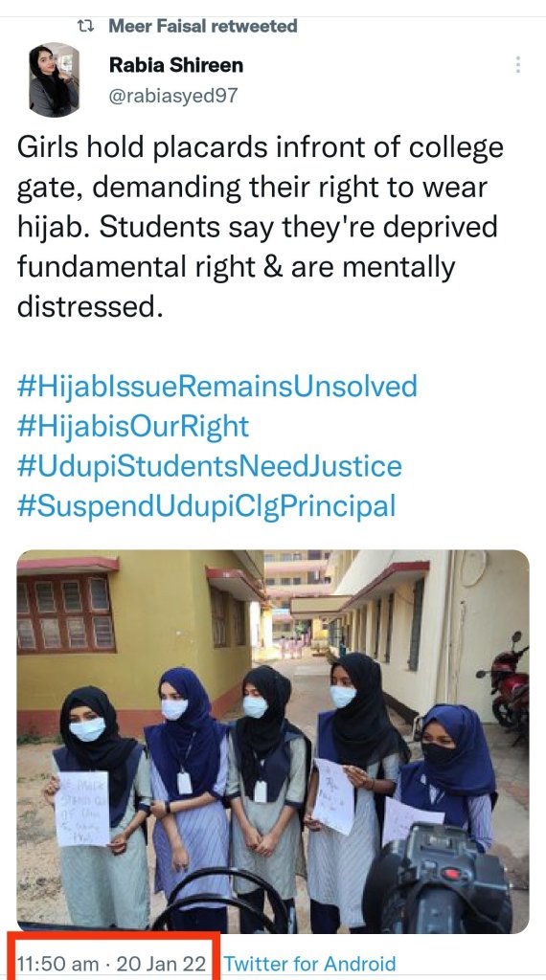Open Rabia Shireen's profile picture

tap(55, 80)
